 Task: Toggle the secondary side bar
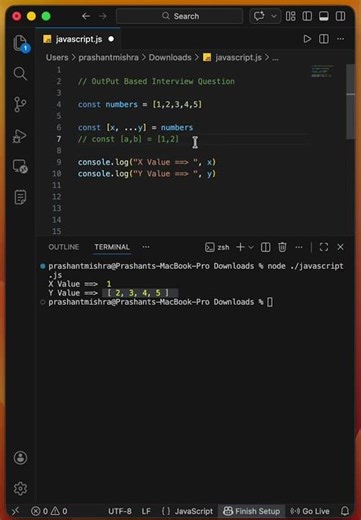point(341,16)
